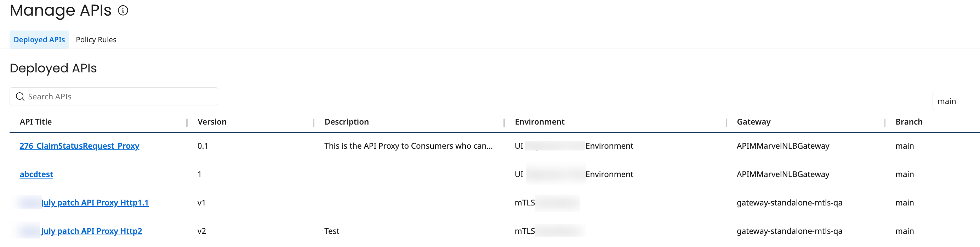The width and height of the screenshot is (980, 247).
Task: Open the 276_ClaimStatusRequest_Proxy API
Action: tap(80, 146)
